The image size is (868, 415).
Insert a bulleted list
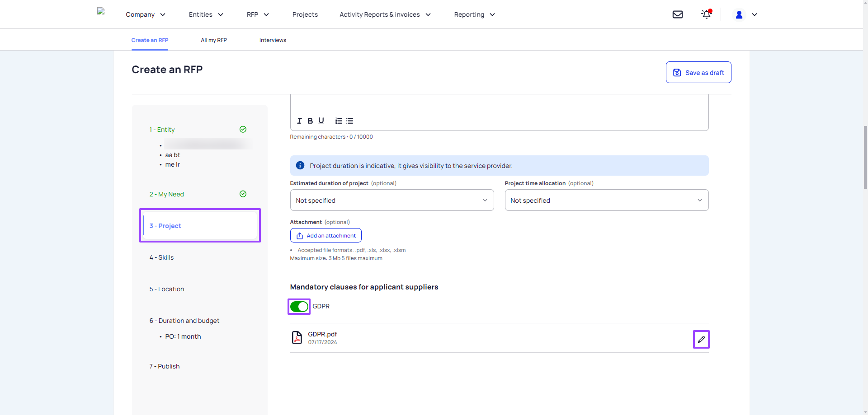350,121
